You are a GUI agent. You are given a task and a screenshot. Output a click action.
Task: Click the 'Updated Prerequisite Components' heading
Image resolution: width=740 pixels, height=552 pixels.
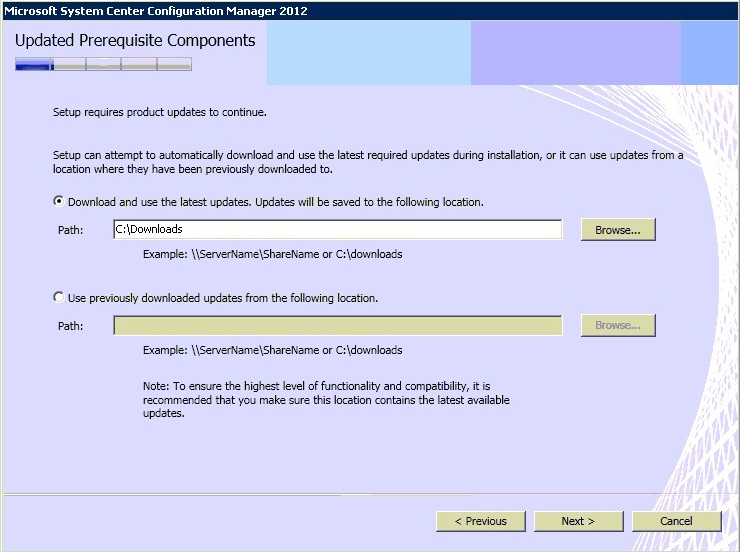coord(135,41)
